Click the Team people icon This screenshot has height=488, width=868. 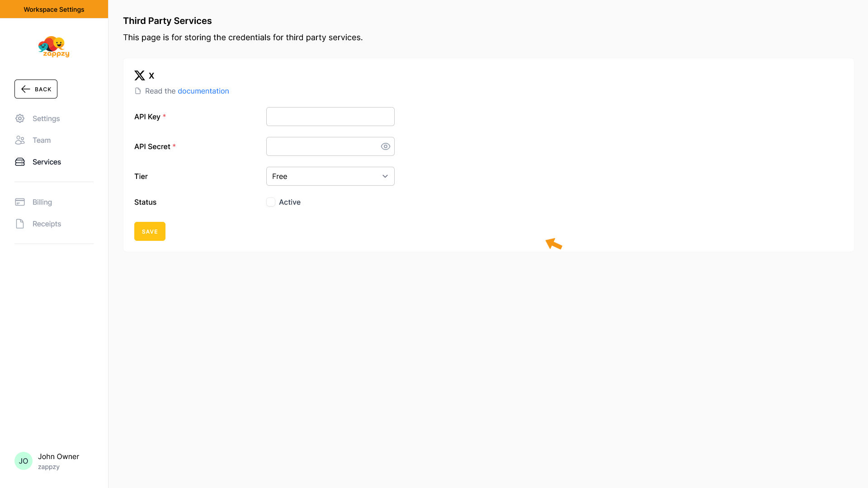coord(20,140)
